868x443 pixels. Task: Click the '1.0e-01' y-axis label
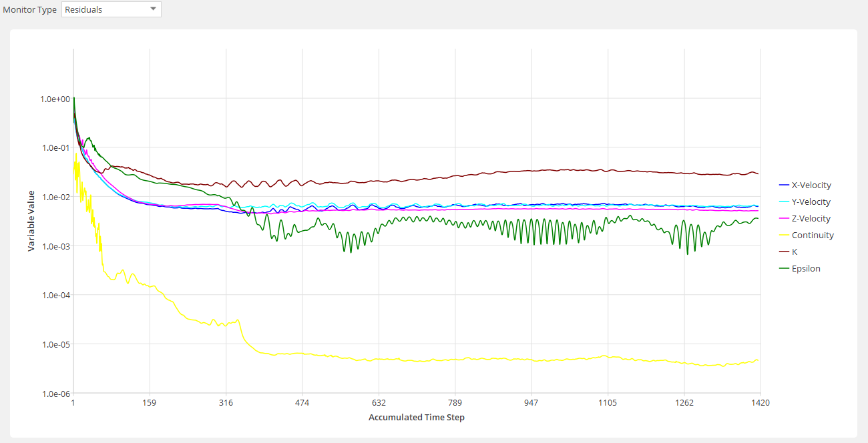click(55, 147)
